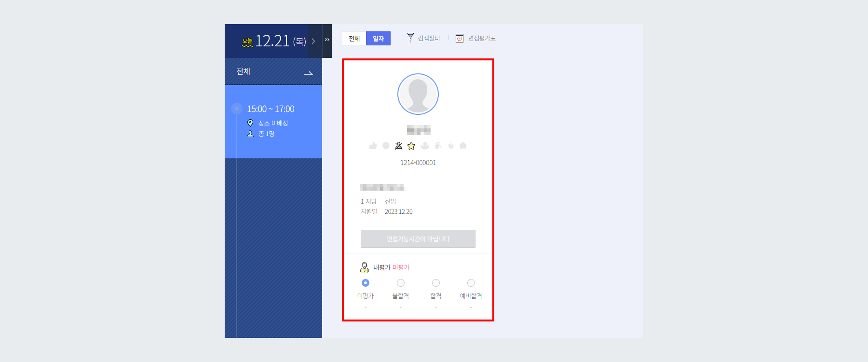Select the 합격 radio button

click(x=436, y=283)
